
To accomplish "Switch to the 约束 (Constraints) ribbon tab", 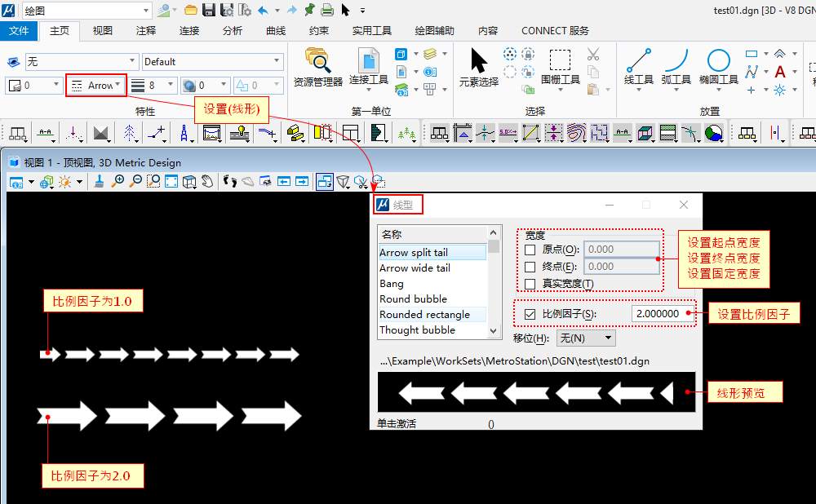I will pyautogui.click(x=318, y=31).
